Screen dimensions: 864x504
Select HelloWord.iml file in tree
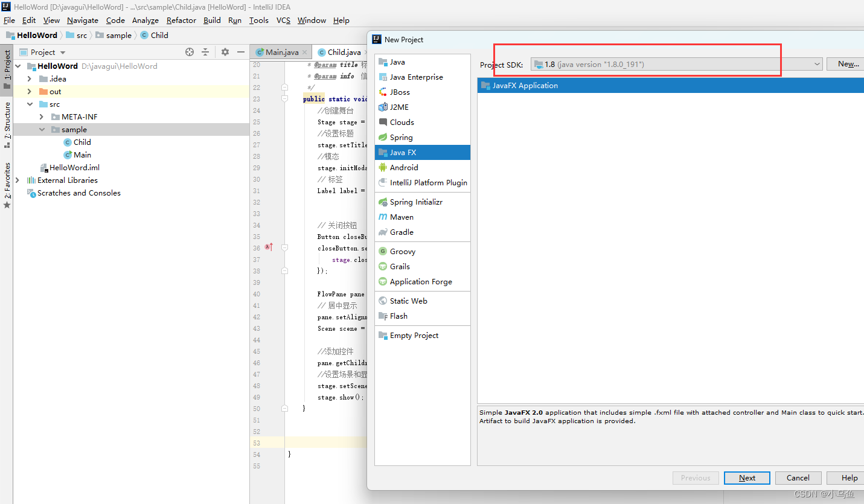point(69,168)
